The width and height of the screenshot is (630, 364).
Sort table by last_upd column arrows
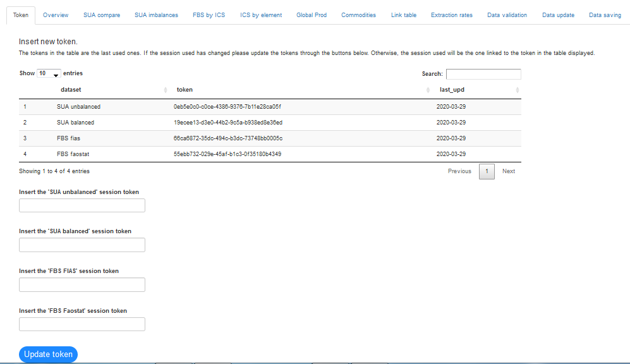[517, 90]
